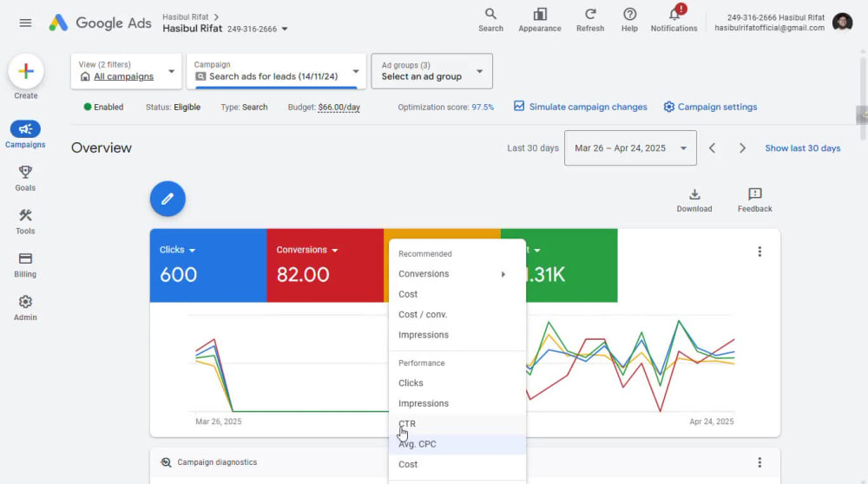Image resolution: width=868 pixels, height=484 pixels.
Task: Open the View All campaigns dropdown
Action: pos(126,71)
